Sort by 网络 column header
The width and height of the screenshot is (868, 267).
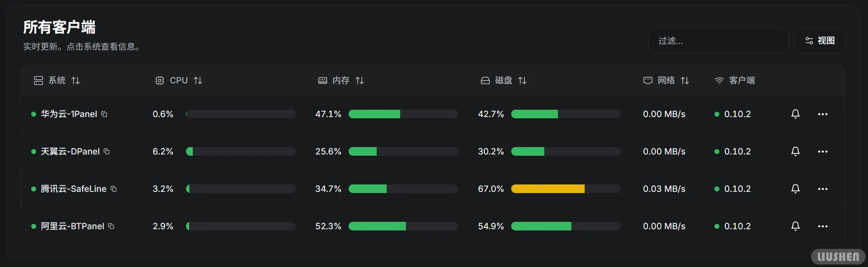coord(666,81)
